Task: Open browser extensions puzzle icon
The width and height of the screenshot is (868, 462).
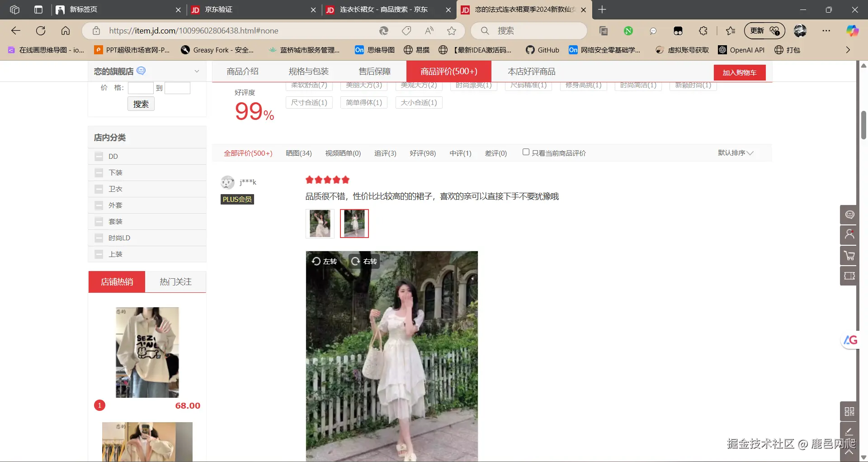Action: tap(703, 31)
